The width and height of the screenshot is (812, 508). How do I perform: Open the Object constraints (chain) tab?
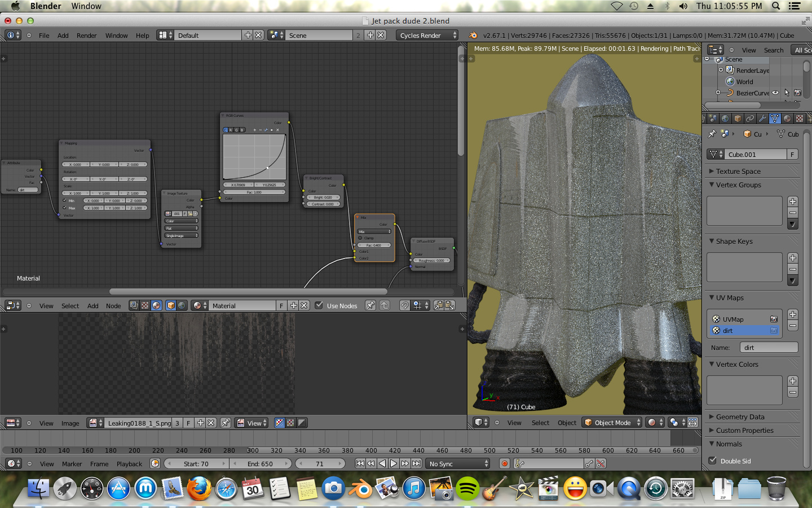point(750,119)
